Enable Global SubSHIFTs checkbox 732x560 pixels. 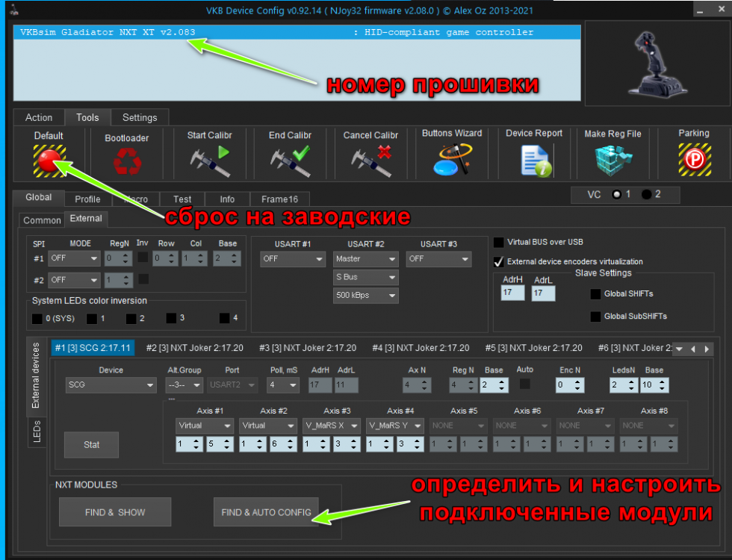[596, 317]
